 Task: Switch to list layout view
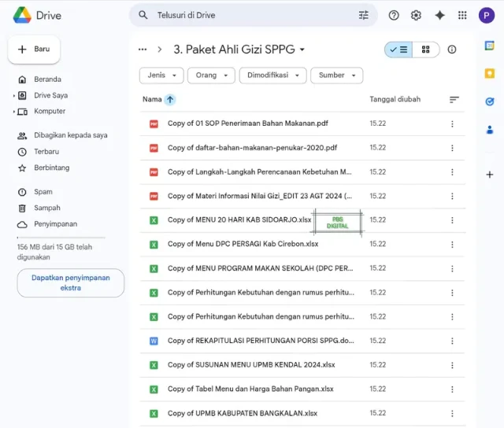pos(398,50)
